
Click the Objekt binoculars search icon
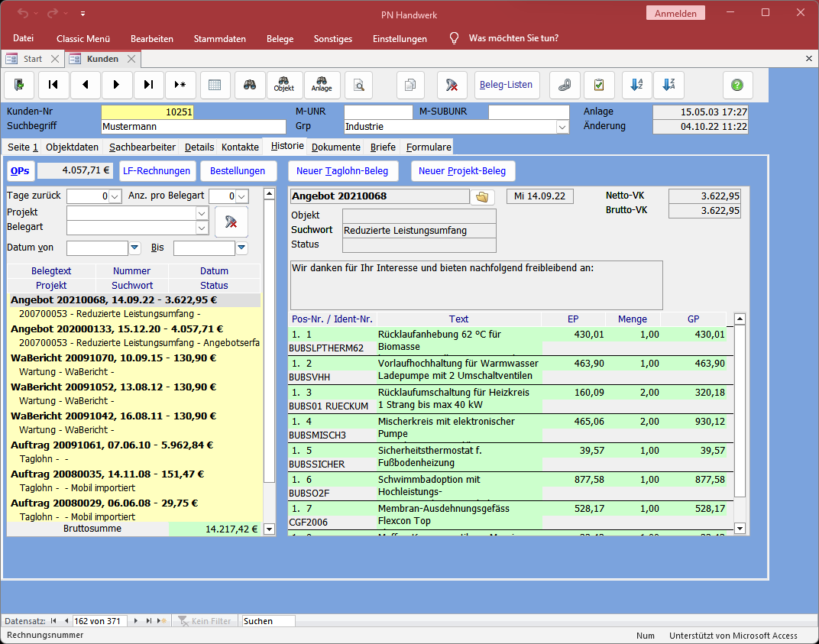point(284,85)
